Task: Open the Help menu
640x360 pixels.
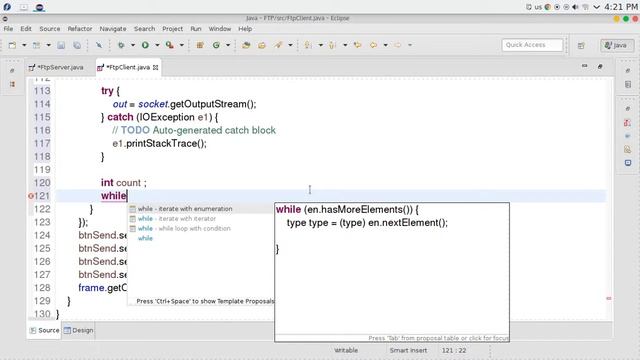Action: [x=245, y=29]
